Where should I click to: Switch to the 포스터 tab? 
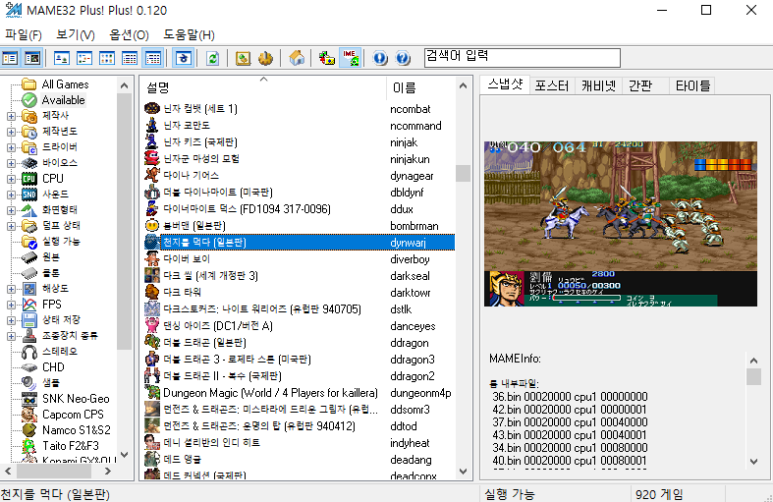(x=552, y=86)
